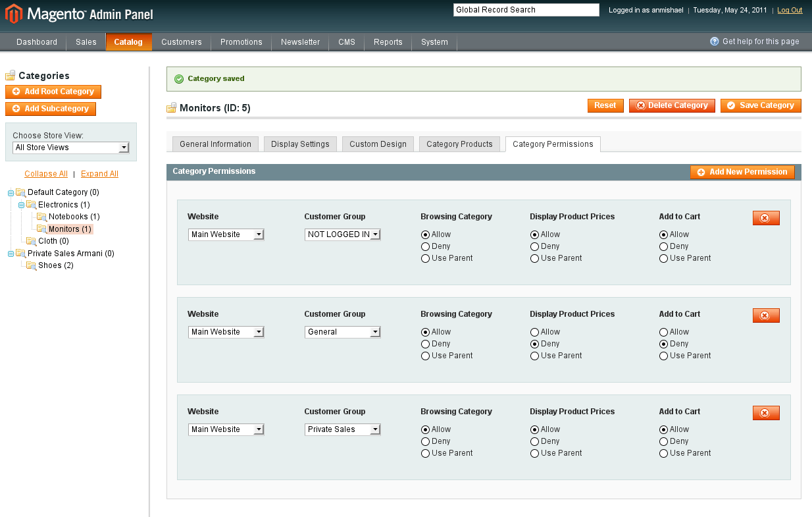Image resolution: width=812 pixels, height=517 pixels.
Task: Click the Add Root Category button
Action: pos(53,92)
